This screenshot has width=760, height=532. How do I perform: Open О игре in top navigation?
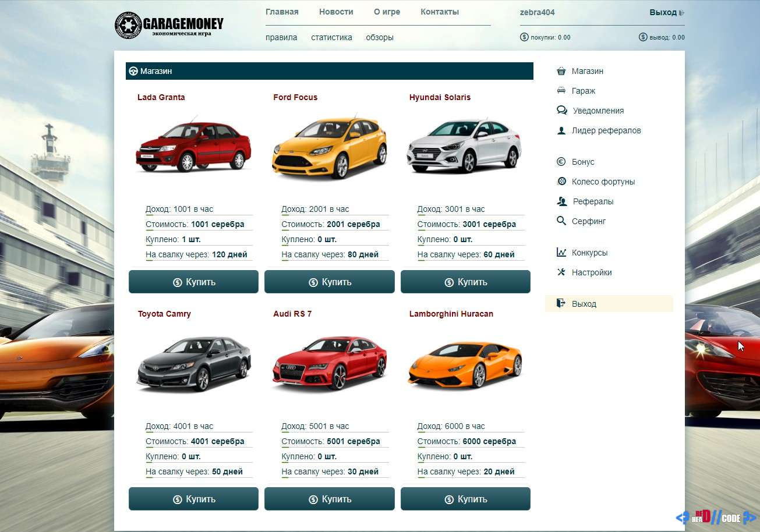387,12
